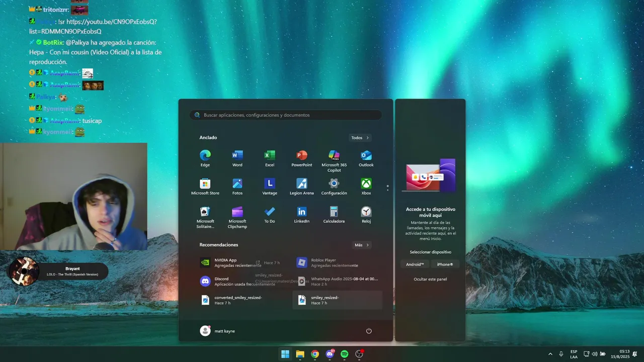Open Discord from the taskbar
Screen dimensions: 644x362
coord(330,354)
